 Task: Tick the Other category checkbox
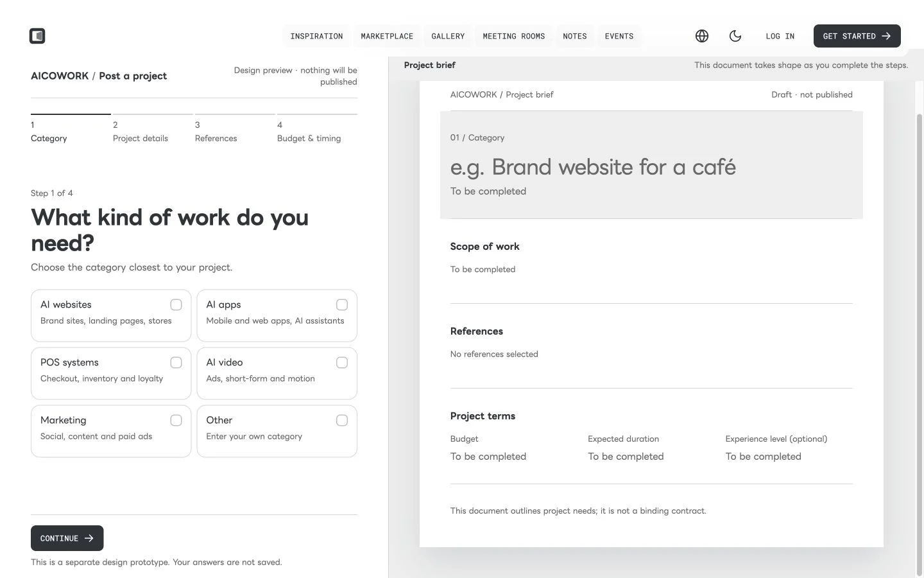click(x=342, y=420)
